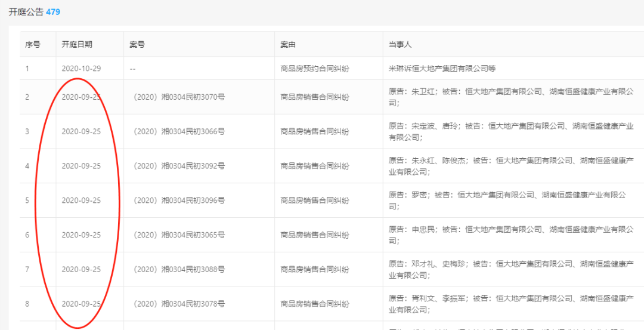The image size is (644, 330).
Task: Select date 2020-09-25 in the 3092号 row
Action: tap(81, 166)
